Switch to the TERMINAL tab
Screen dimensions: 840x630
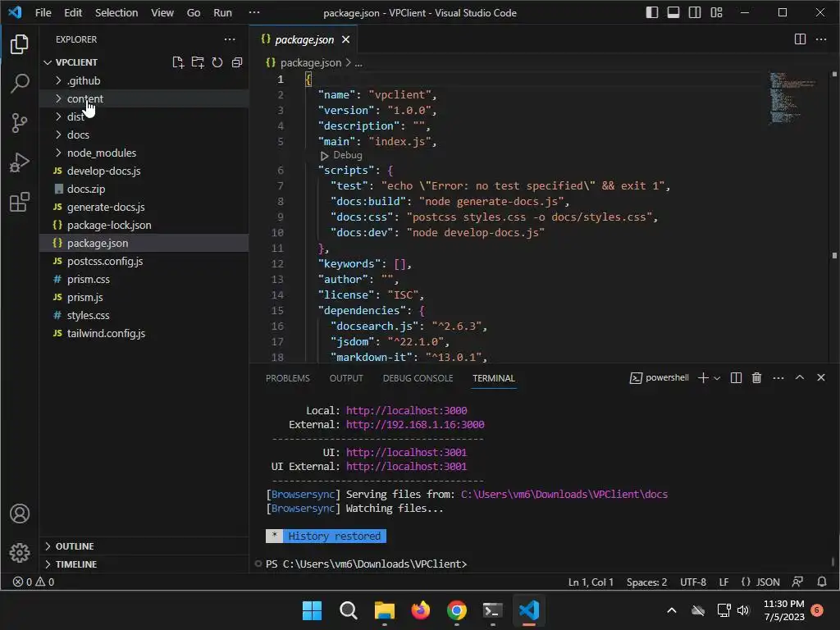[493, 378]
